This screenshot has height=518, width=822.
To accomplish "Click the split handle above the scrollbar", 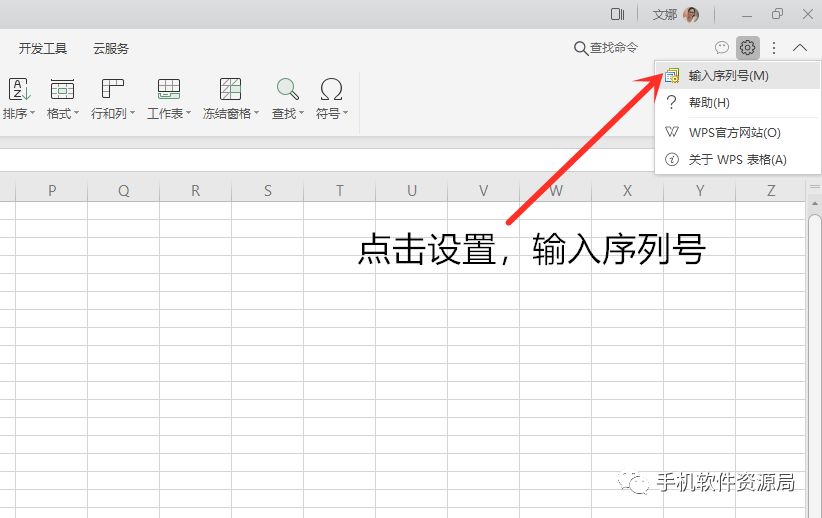I will tap(815, 187).
